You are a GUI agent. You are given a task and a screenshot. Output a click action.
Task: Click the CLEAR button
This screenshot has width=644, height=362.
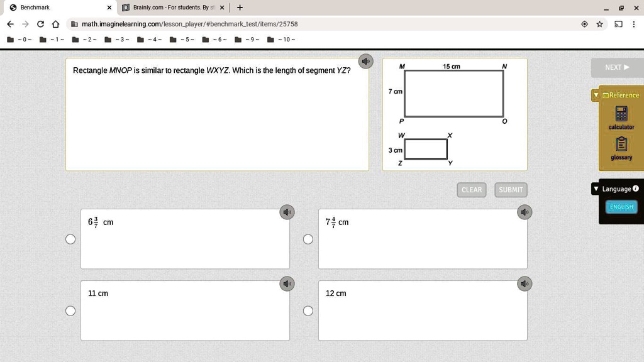pyautogui.click(x=472, y=190)
